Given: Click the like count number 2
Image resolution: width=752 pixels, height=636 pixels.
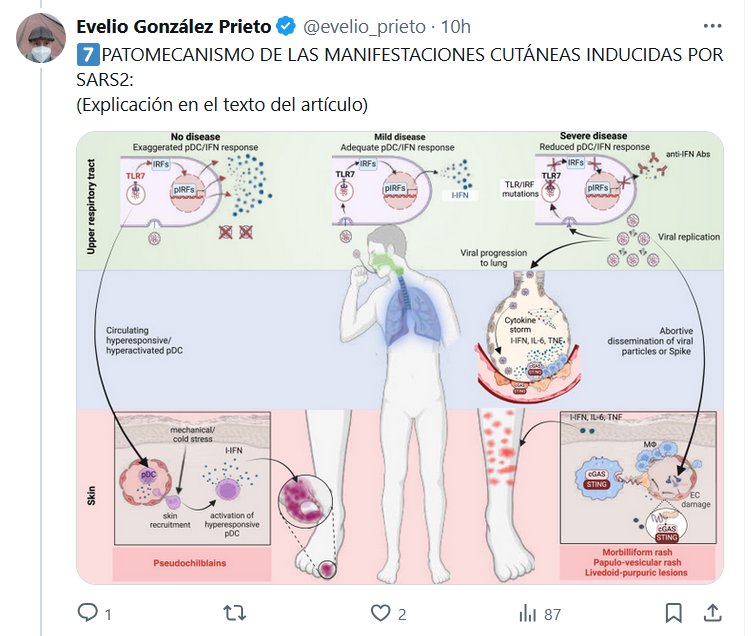Looking at the screenshot, I should coord(402,614).
